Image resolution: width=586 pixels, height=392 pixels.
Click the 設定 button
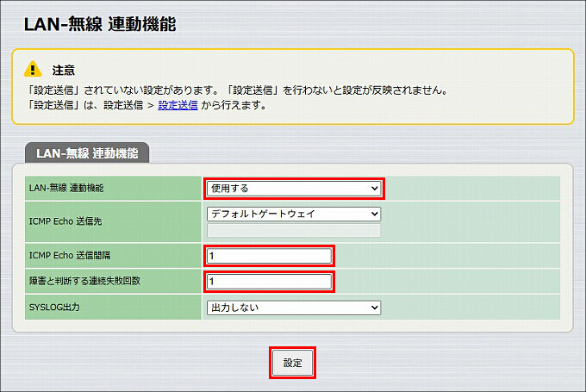[x=292, y=363]
